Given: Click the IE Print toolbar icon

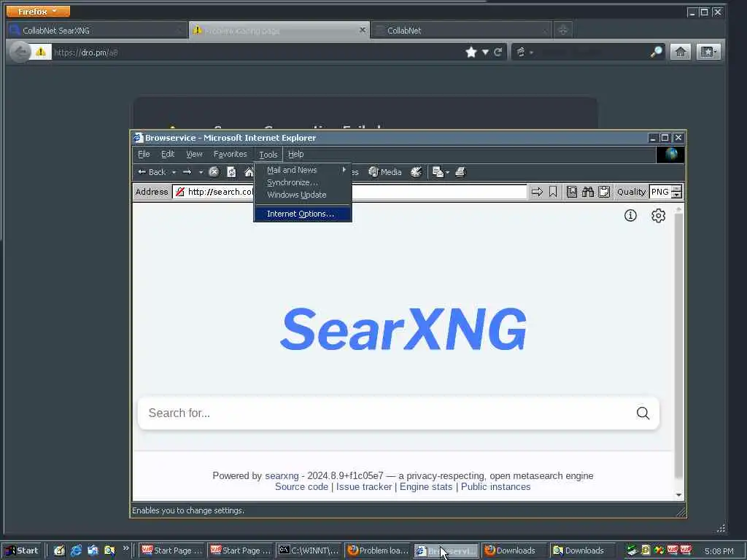Looking at the screenshot, I should [460, 172].
